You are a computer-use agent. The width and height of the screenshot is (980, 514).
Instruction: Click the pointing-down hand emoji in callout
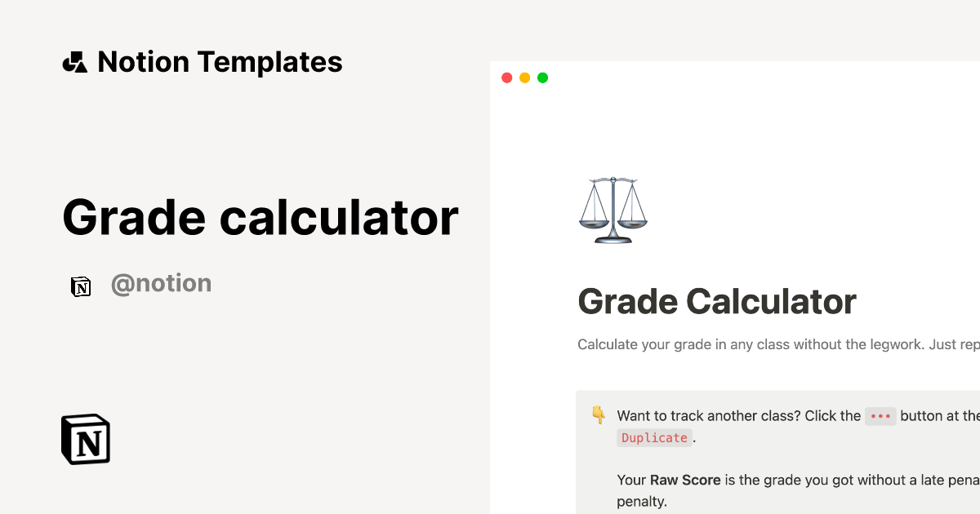pyautogui.click(x=599, y=415)
